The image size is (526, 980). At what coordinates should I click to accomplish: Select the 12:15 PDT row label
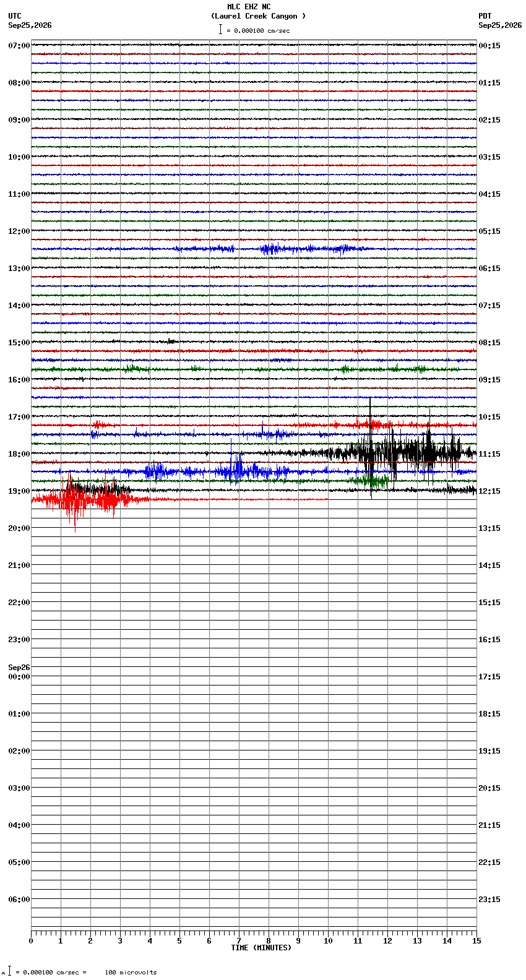pos(489,491)
